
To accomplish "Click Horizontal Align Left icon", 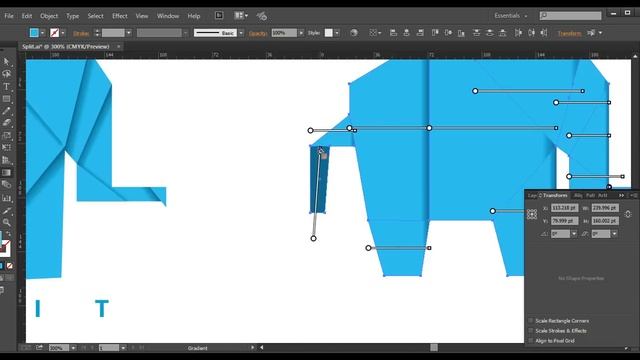I will pyautogui.click(x=393, y=33).
